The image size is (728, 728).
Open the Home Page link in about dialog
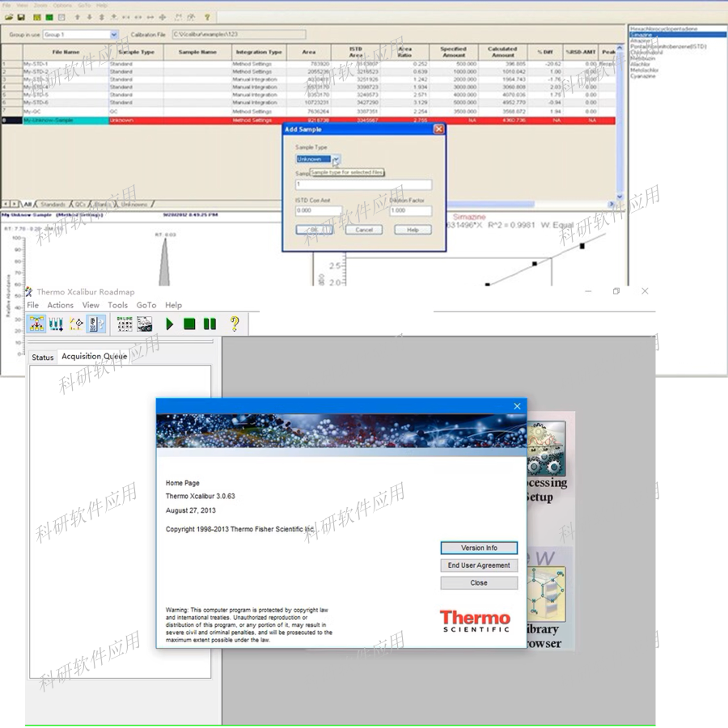182,483
